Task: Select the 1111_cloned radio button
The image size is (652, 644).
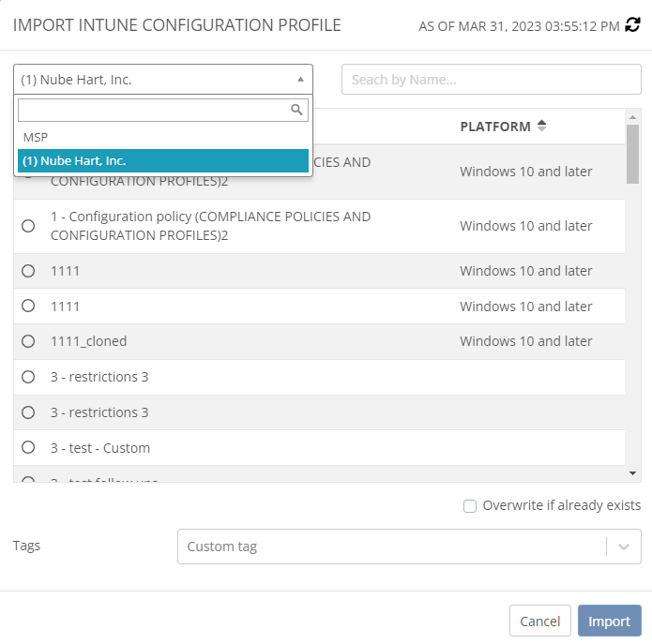Action: (28, 341)
